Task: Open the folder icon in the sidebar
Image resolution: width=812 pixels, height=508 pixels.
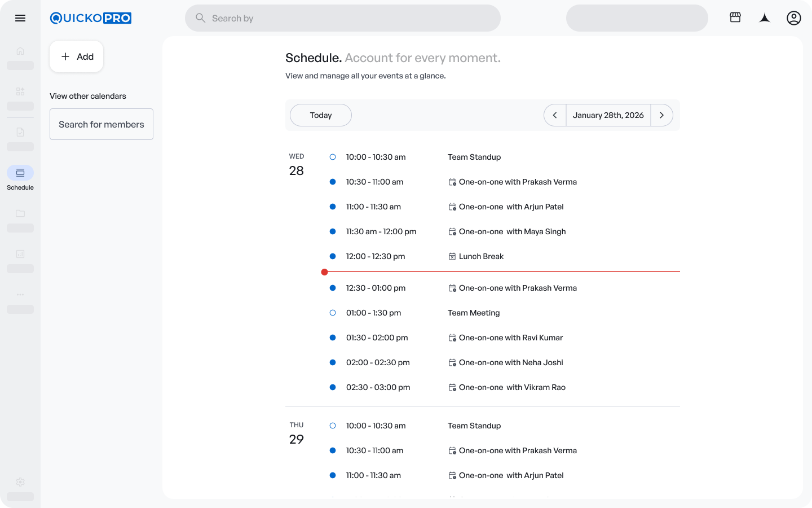Action: coord(20,213)
